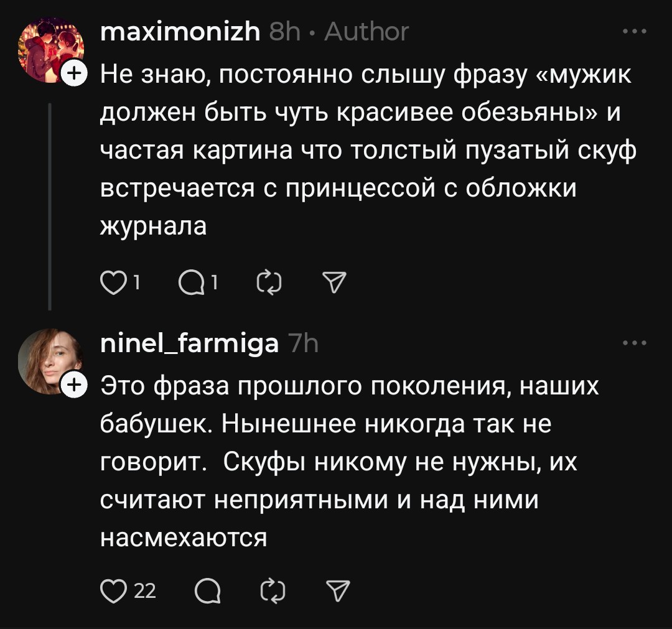Repost maximonizh's comment
672x629 pixels.
point(269,283)
